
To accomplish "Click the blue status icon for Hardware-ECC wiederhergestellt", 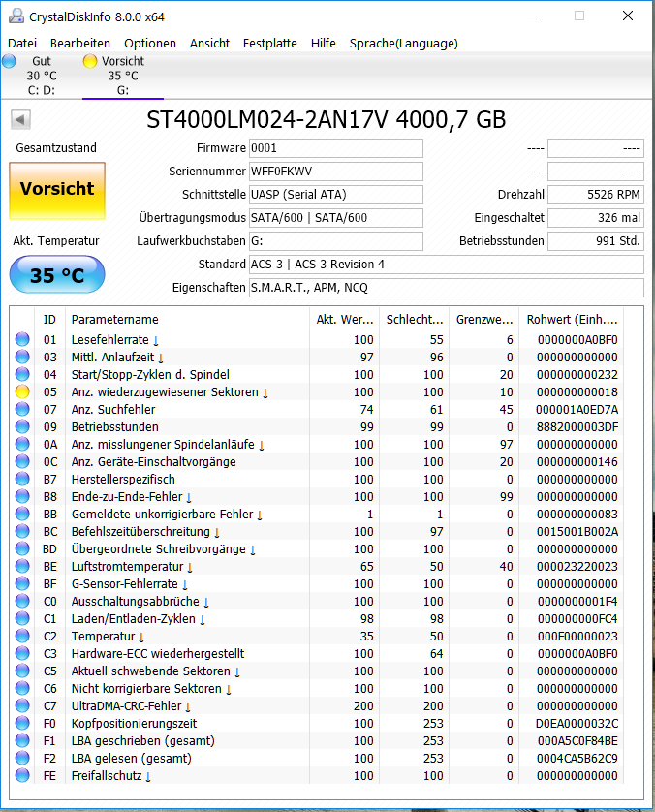I will click(x=22, y=653).
